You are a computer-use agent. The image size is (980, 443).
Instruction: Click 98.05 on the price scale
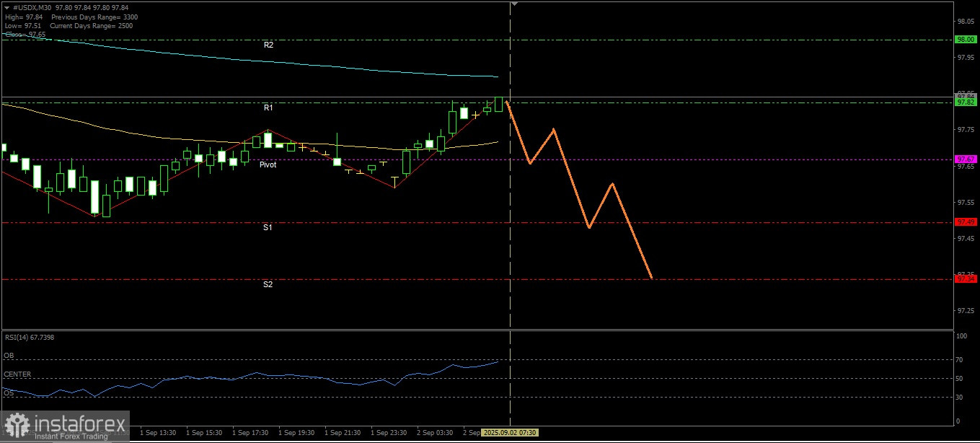pyautogui.click(x=966, y=22)
